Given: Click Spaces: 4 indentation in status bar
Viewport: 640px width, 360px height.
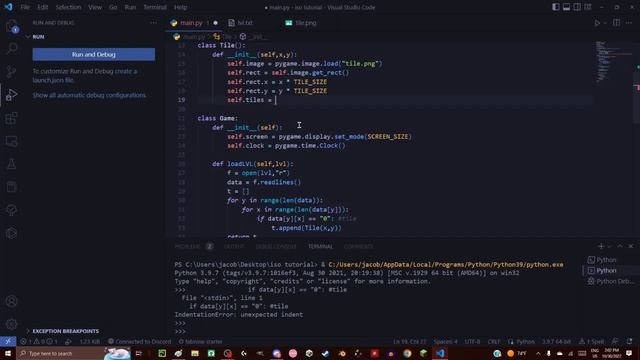Looking at the screenshot, I should pyautogui.click(x=445, y=341).
